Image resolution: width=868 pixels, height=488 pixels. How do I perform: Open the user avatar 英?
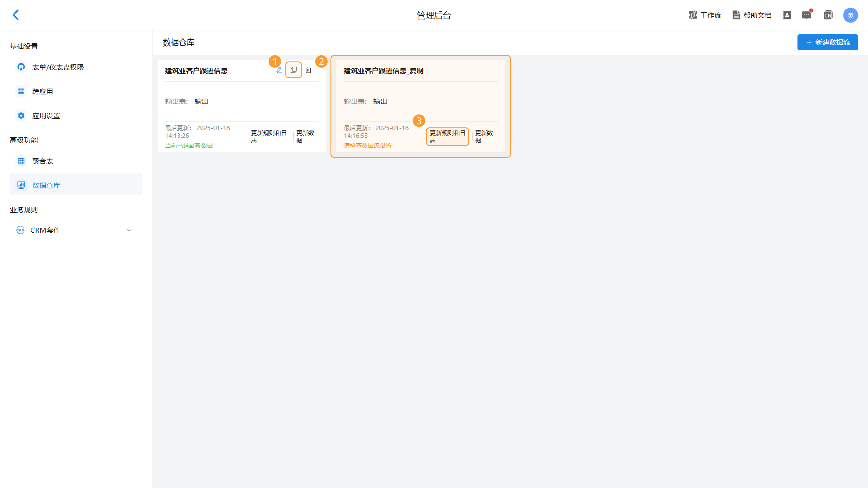[x=850, y=15]
